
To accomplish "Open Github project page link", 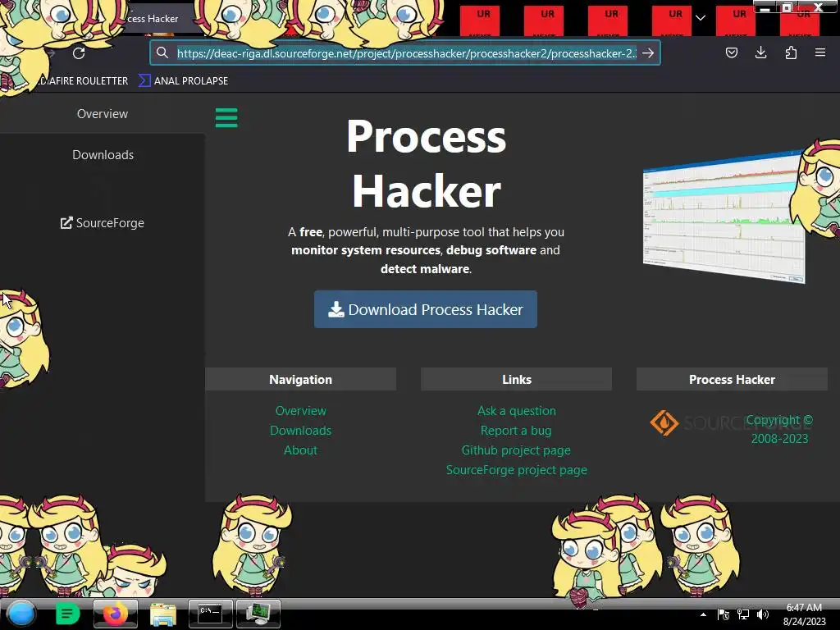I will tap(516, 450).
